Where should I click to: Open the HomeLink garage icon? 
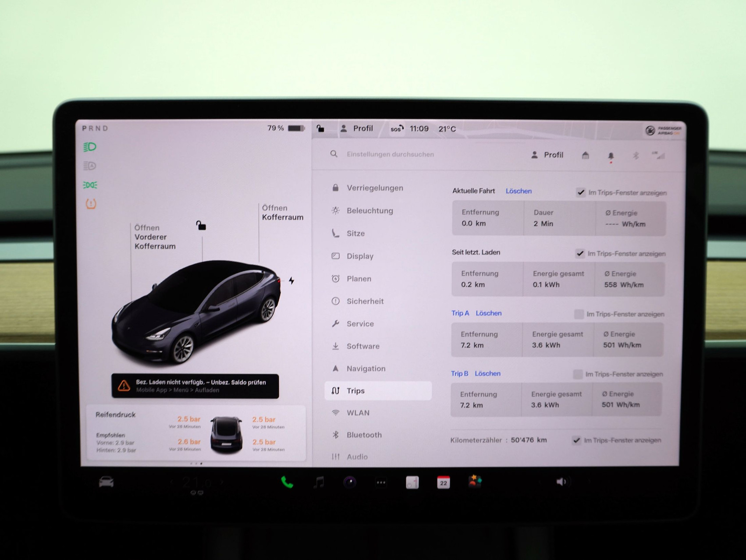[585, 155]
